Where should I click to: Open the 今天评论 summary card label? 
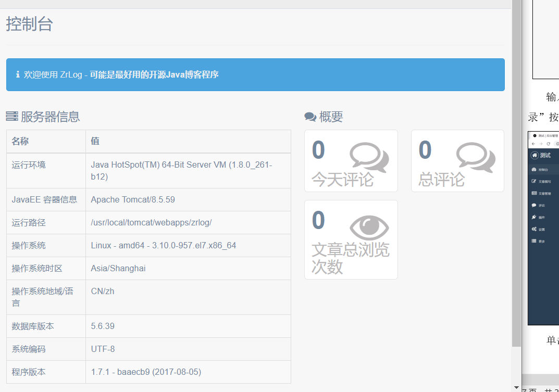(343, 179)
